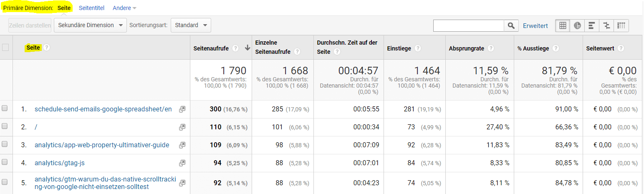Select the comparison view icon
This screenshot has width=644, height=194.
606,25
